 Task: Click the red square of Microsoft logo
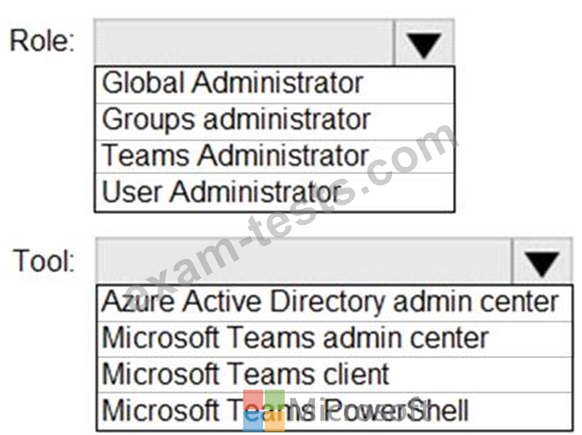[253, 399]
